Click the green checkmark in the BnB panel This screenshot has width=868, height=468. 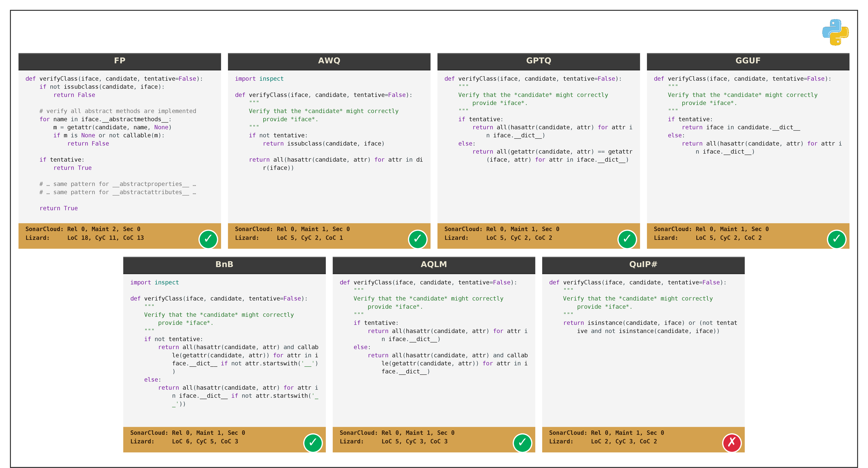pyautogui.click(x=313, y=443)
